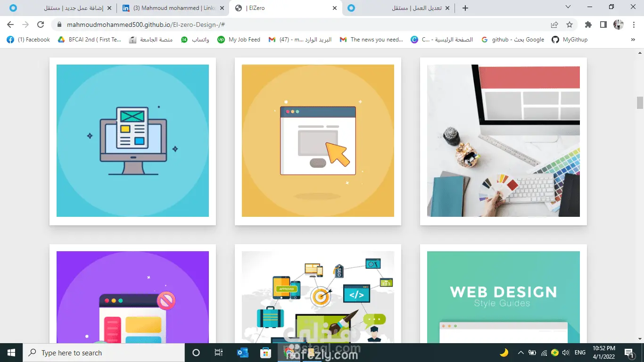Open the BFCAI 2nd bookmark
Viewport: 644px width, 362px height.
(x=90, y=40)
